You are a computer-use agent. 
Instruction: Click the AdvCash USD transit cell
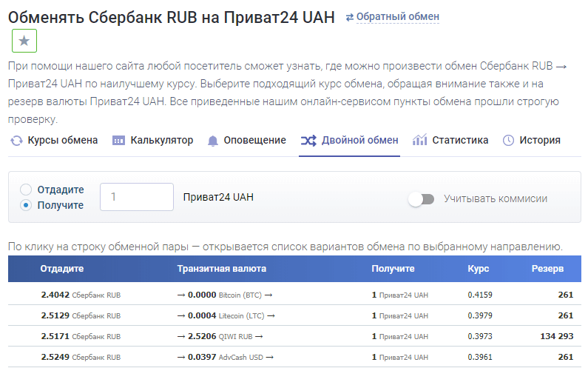[x=226, y=357]
